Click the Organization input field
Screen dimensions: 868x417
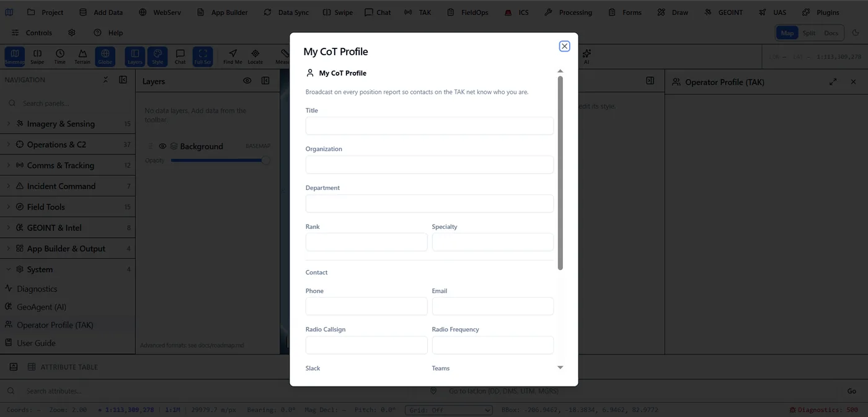coord(430,164)
